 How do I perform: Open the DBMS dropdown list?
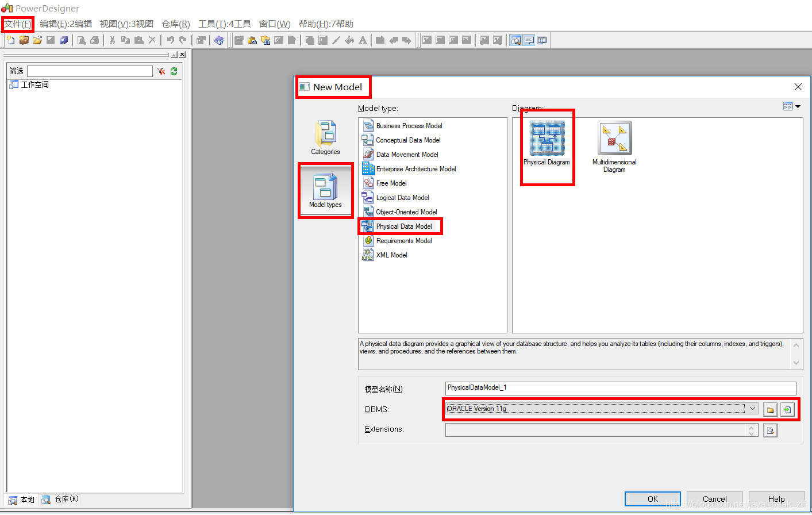pos(752,409)
